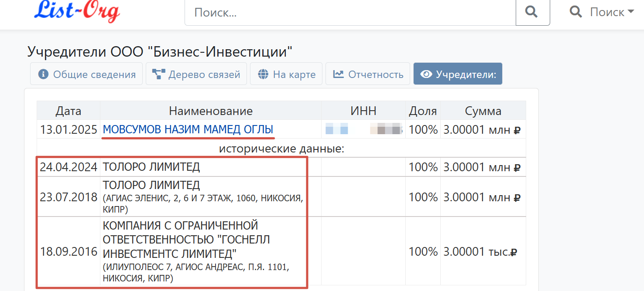Click the eye icon on Учредители tab

pos(426,74)
